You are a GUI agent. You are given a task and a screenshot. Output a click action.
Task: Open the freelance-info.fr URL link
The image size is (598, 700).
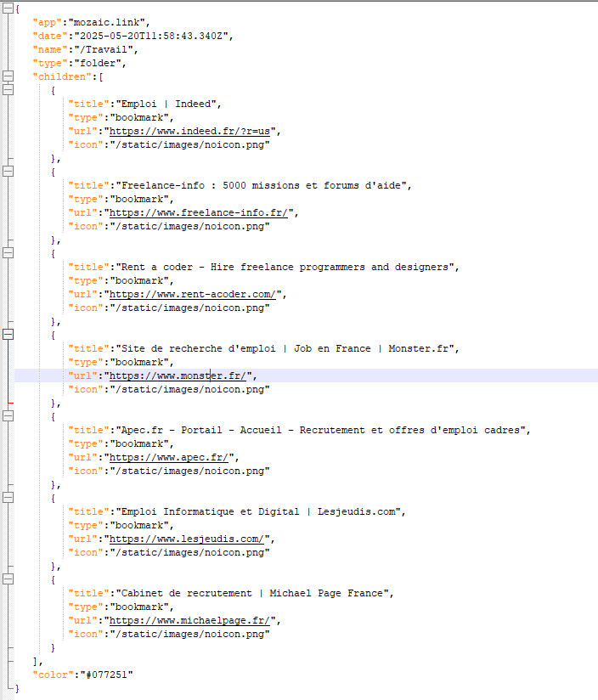coord(199,213)
